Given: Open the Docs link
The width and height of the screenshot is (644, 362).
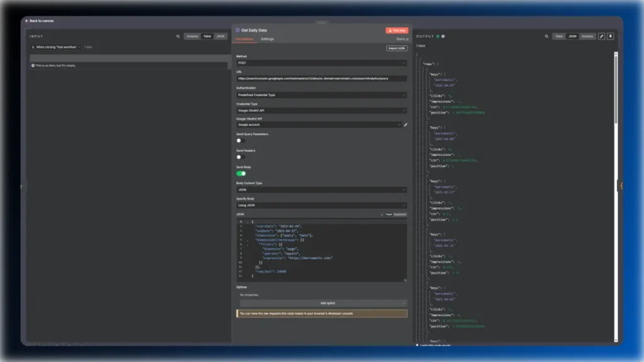Looking at the screenshot, I should pyautogui.click(x=402, y=39).
